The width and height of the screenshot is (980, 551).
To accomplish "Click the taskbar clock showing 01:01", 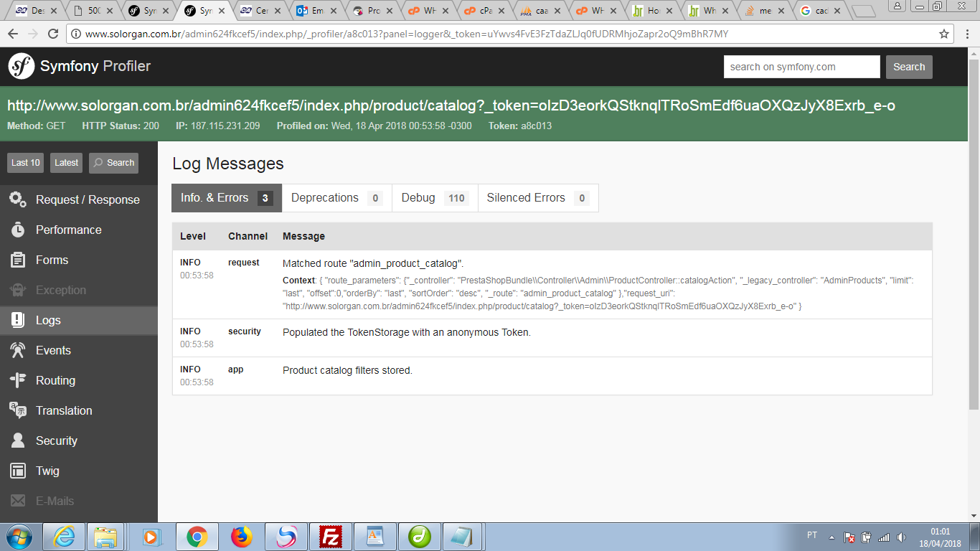I will [940, 537].
